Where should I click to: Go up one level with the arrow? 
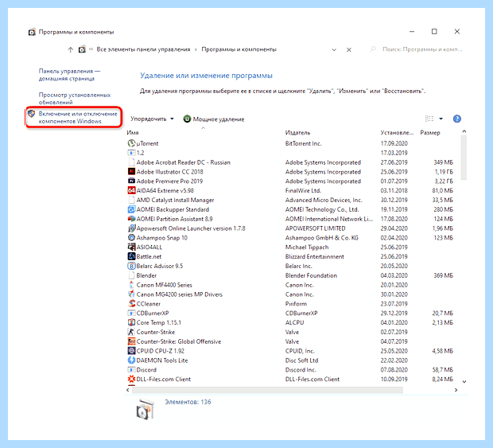[x=71, y=49]
